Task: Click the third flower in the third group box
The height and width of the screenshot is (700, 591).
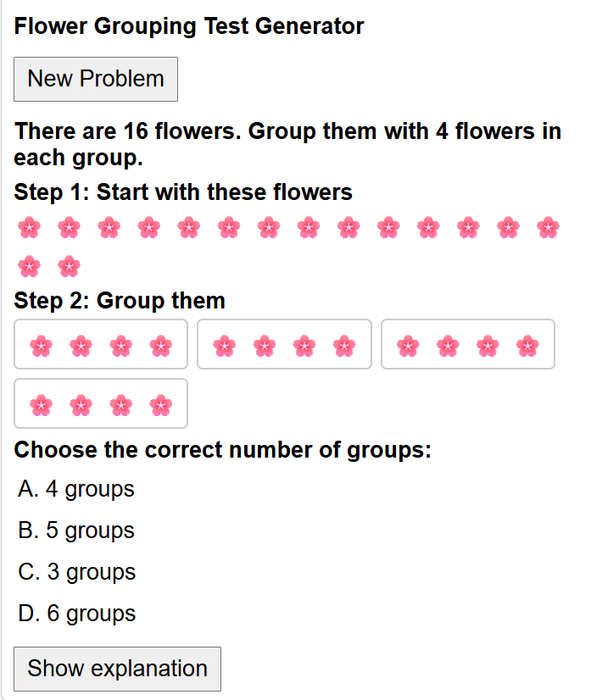Action: [487, 345]
